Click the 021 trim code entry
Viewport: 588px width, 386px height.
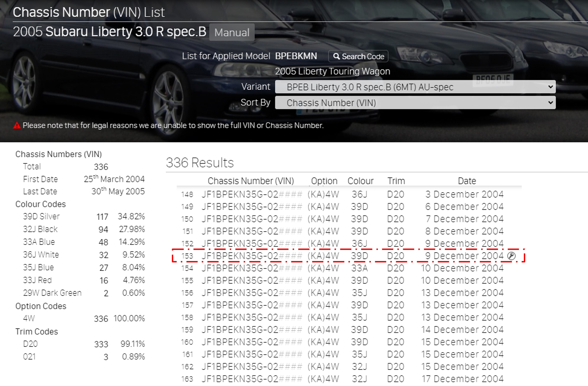29,357
